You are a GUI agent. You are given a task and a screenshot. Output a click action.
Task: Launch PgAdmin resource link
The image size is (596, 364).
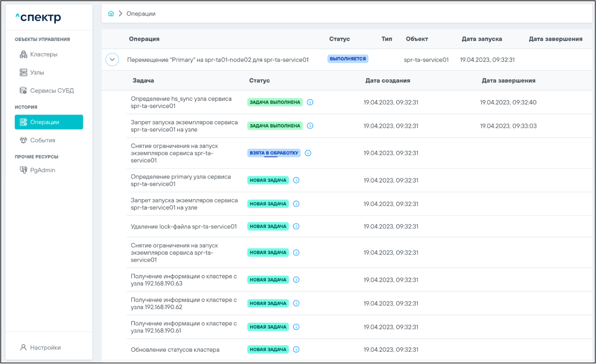point(42,170)
